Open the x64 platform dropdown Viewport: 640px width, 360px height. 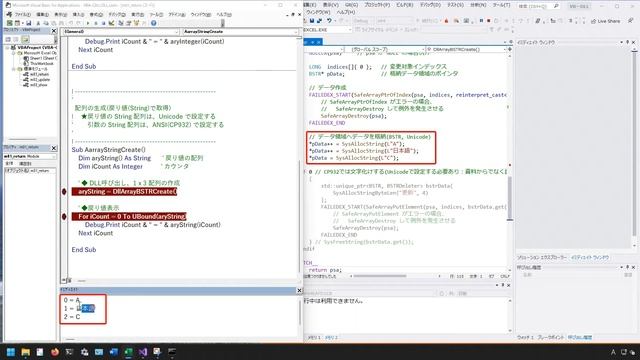394,21
